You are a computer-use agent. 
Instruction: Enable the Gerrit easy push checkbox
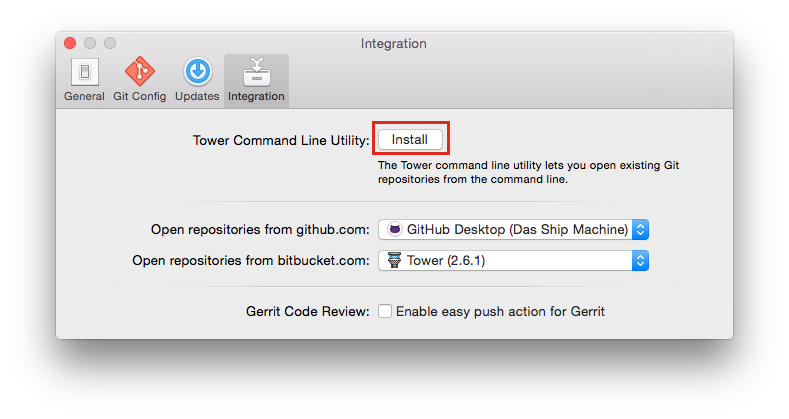point(385,311)
